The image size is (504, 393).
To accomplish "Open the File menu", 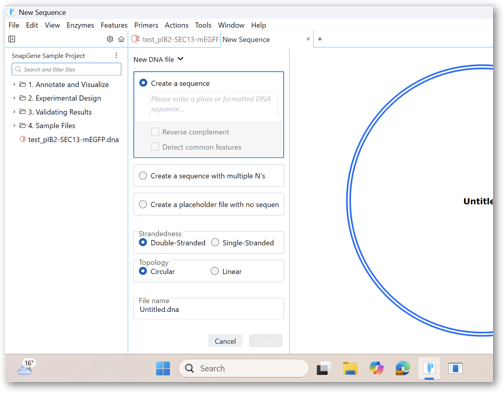I will pos(14,25).
